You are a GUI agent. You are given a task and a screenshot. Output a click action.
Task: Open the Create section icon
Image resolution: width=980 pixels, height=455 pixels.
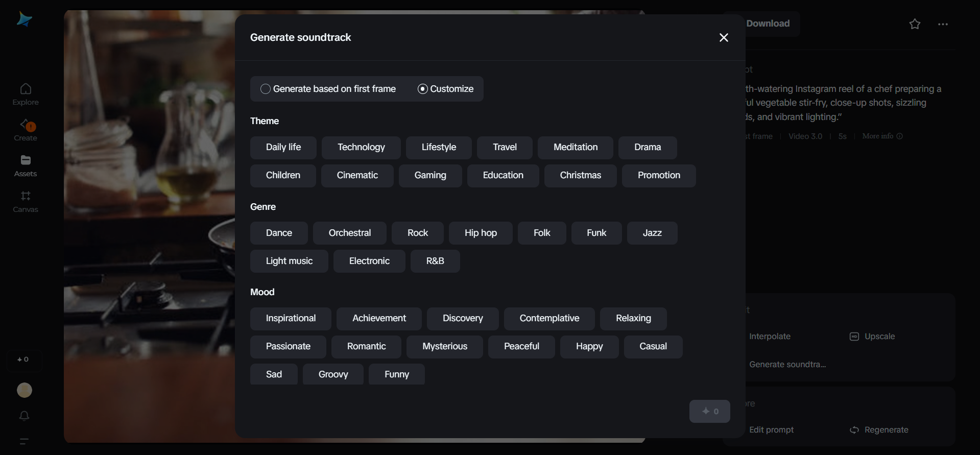click(26, 125)
